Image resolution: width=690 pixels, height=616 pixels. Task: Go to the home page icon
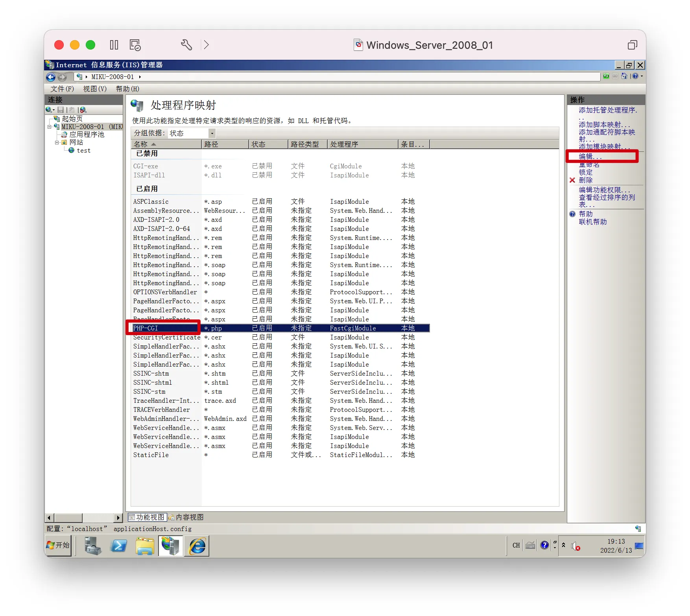point(624,76)
